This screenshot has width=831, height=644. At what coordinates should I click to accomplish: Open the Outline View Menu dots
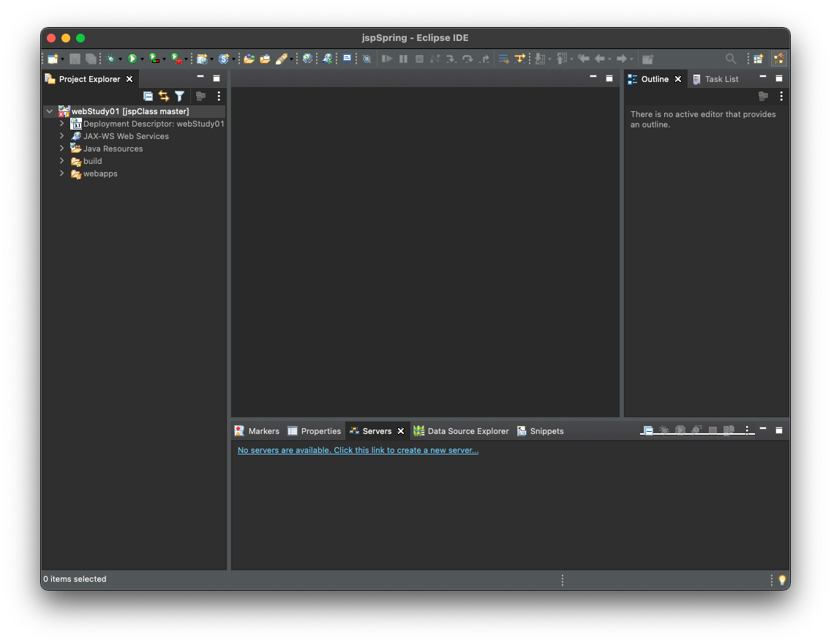(781, 96)
